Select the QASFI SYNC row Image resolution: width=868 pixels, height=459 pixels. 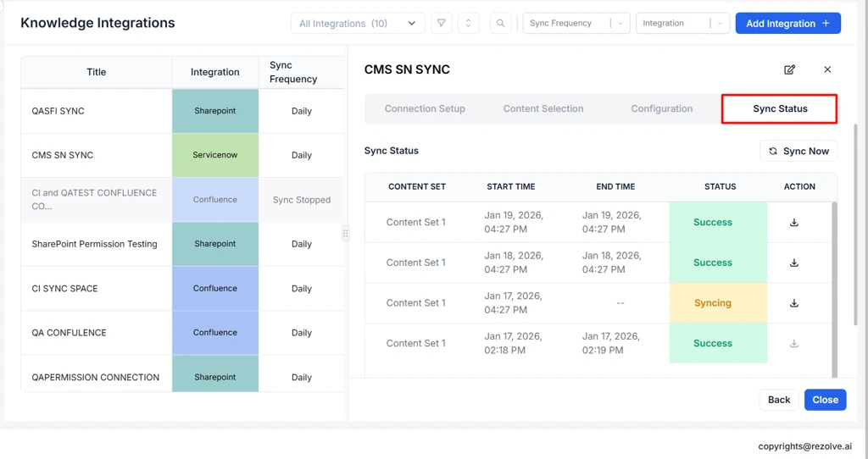point(97,111)
